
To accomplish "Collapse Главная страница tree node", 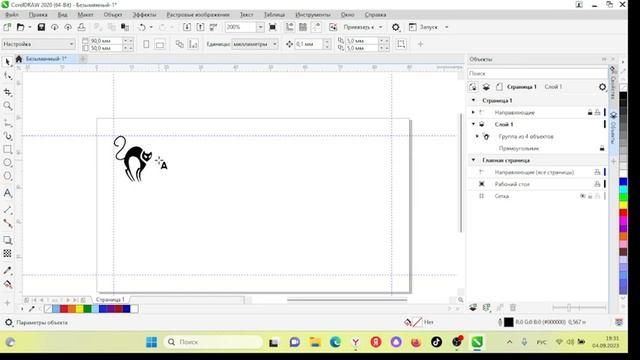I will tap(473, 160).
